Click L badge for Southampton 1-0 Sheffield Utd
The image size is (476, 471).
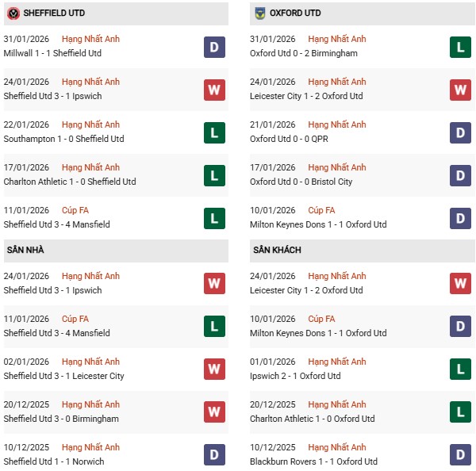click(214, 132)
